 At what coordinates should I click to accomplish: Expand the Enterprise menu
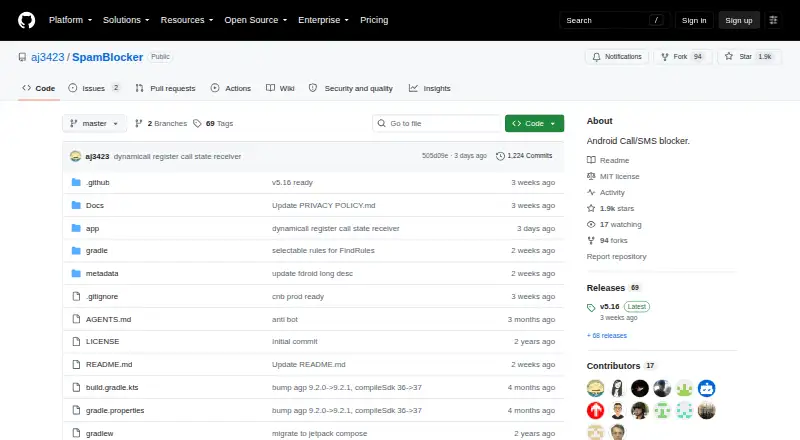[323, 20]
